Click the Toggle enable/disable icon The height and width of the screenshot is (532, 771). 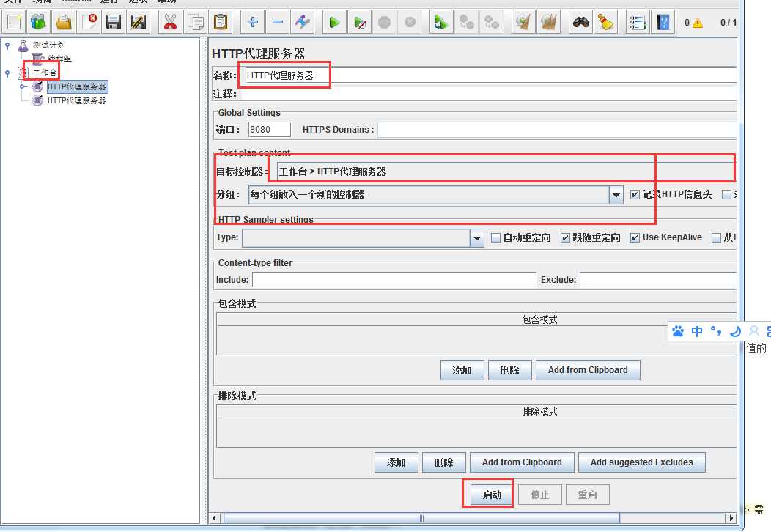(303, 22)
